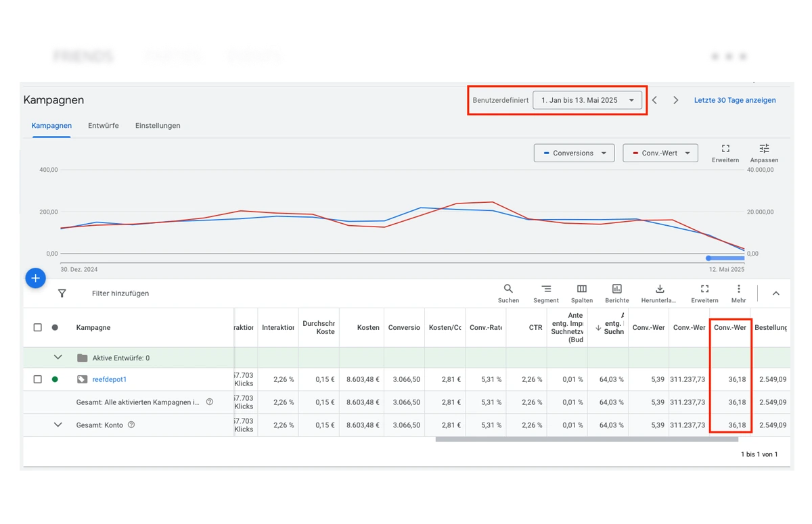Open the reefdepot1 campaign link

(110, 379)
